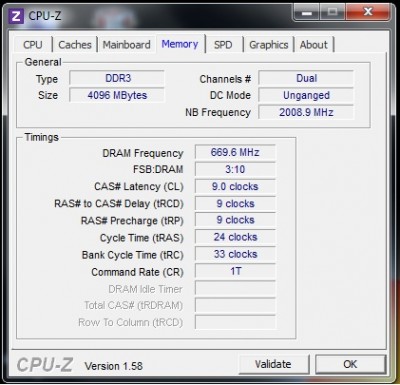Click the DRAM Frequency value 669.6 MHz
This screenshot has height=385, width=400.
(235, 153)
